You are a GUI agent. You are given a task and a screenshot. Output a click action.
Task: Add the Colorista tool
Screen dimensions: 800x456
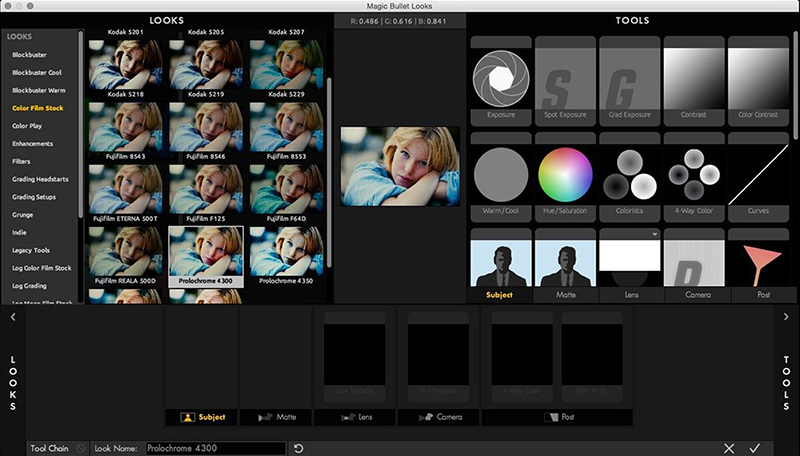(x=629, y=177)
